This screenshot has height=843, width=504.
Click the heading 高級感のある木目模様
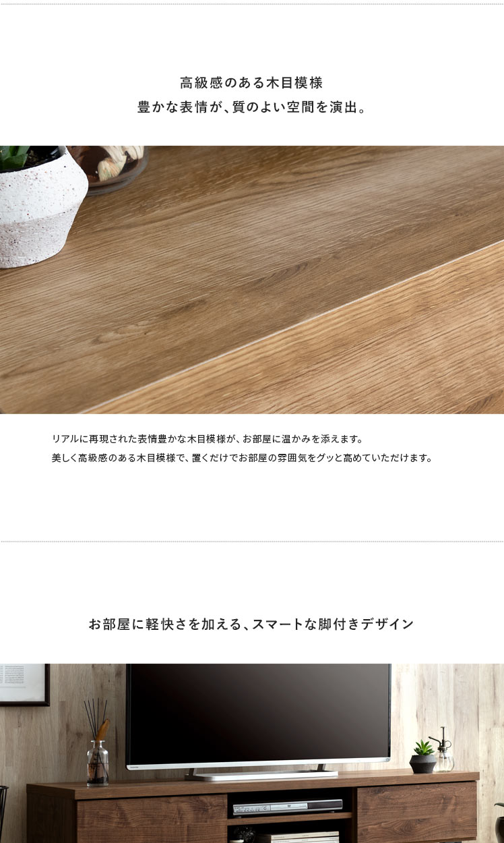tap(251, 84)
